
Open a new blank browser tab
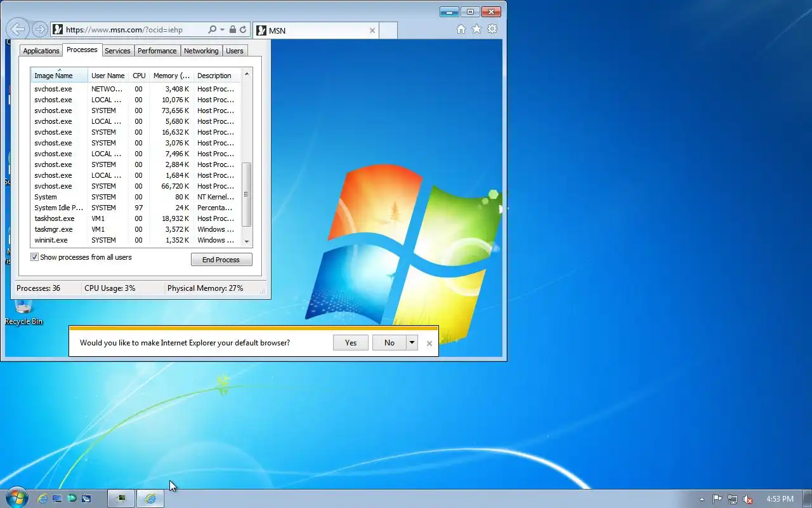388,30
